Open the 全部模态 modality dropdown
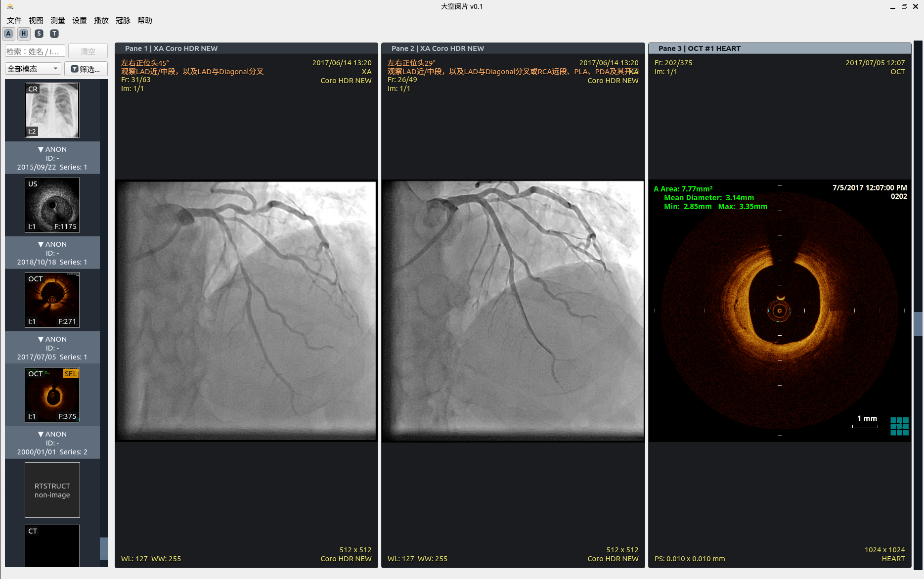 point(33,69)
